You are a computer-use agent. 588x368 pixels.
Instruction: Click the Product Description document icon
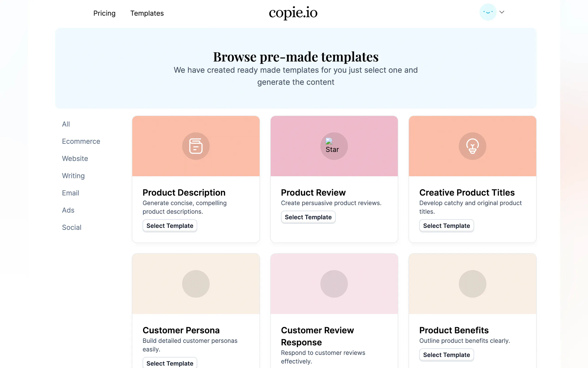tap(196, 146)
